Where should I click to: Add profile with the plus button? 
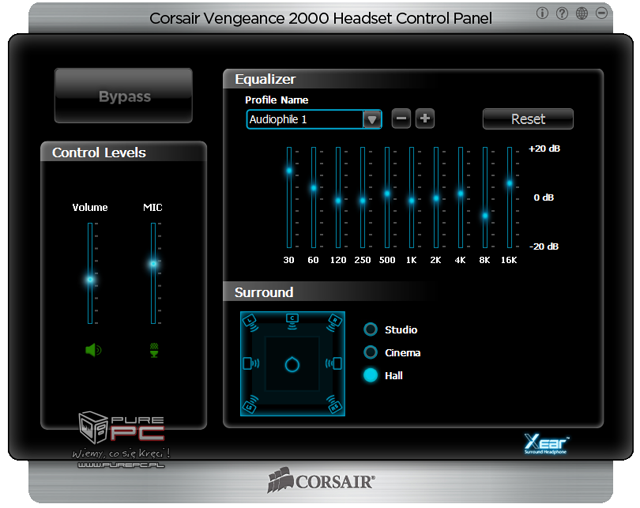coord(425,119)
